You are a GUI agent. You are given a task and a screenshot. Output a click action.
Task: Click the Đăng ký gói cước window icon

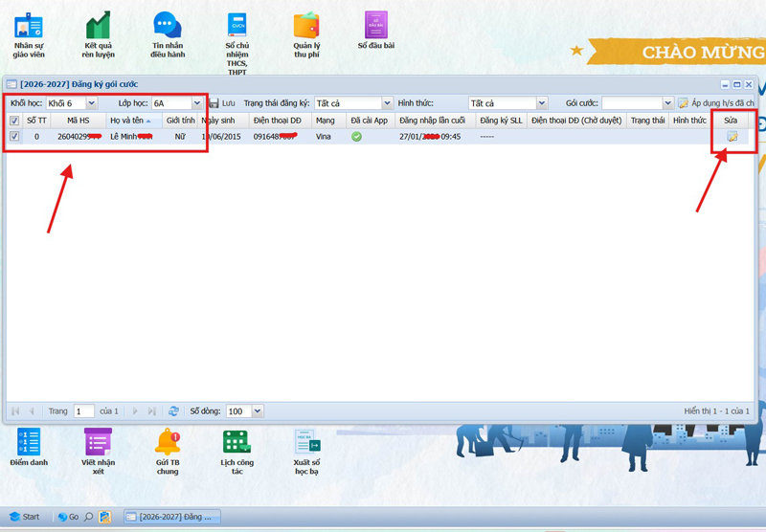click(11, 84)
